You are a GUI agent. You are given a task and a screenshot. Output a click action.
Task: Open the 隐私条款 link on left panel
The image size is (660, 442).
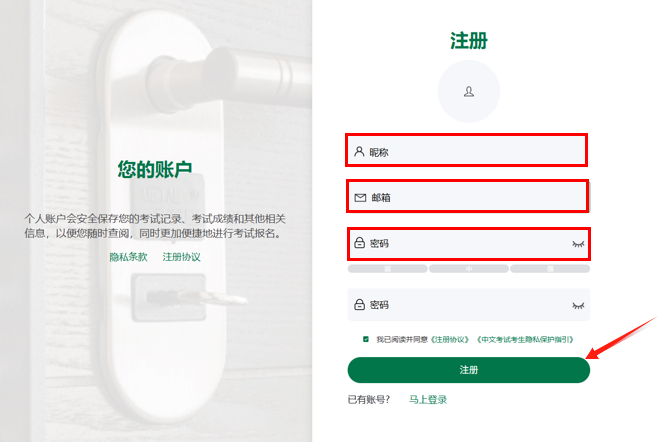point(128,257)
